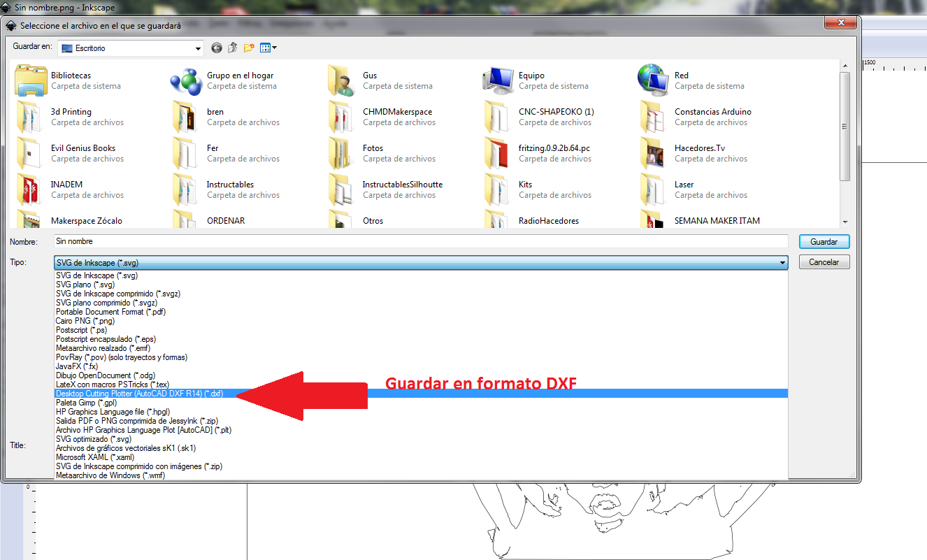The width and height of the screenshot is (927, 560).
Task: Choose 'SVG de Inkscape (*.svg)' list option
Action: 421,275
